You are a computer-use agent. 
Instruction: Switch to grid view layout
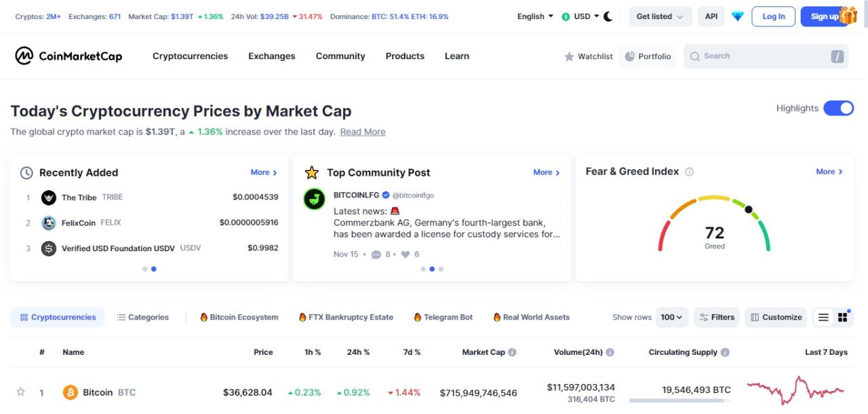click(x=843, y=317)
